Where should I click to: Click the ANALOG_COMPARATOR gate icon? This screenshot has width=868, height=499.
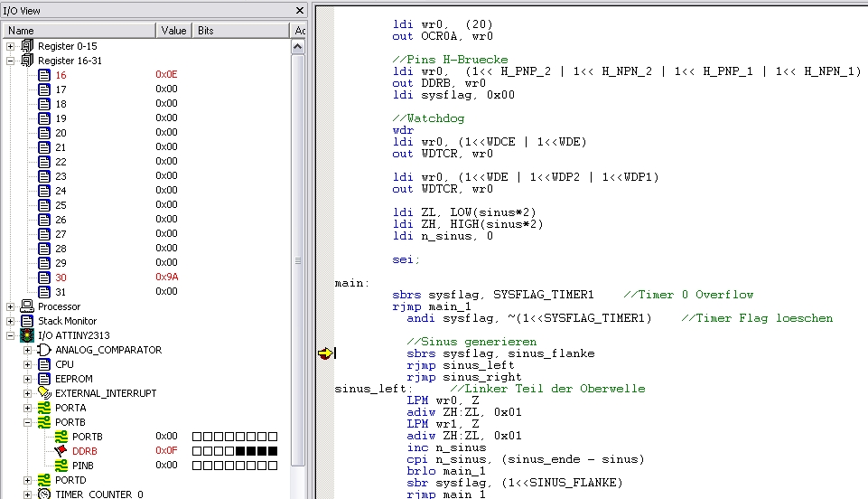coord(44,350)
